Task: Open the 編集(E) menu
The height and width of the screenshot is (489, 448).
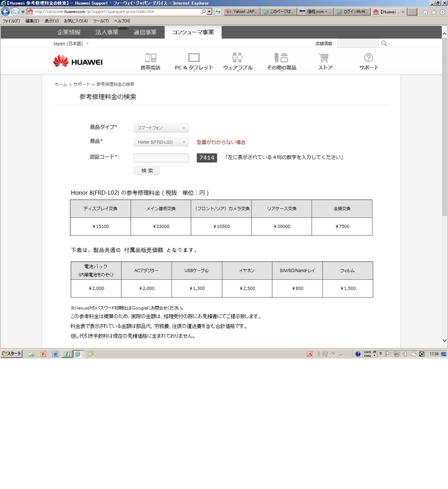Action: pos(32,21)
